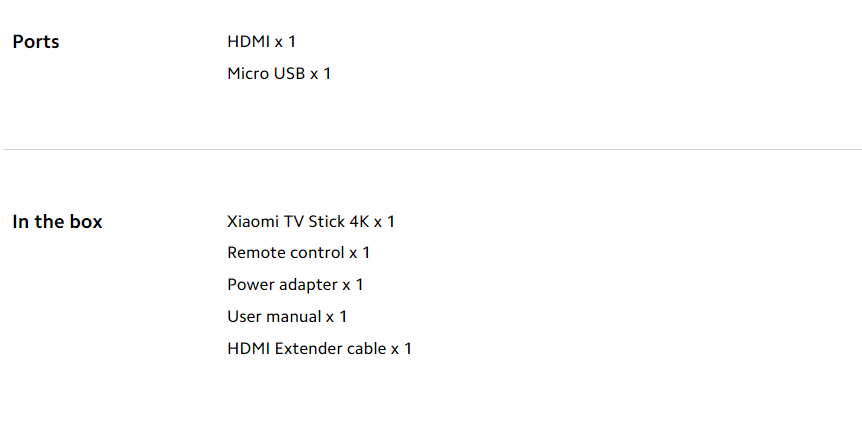
Task: Click the word "USB" in Ports section
Action: pos(288,74)
